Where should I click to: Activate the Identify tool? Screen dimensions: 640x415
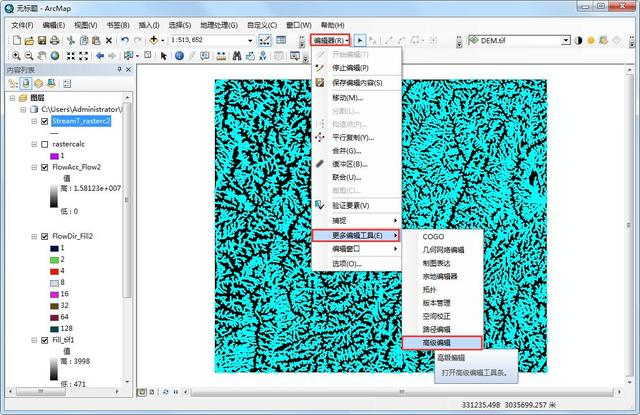coord(179,56)
